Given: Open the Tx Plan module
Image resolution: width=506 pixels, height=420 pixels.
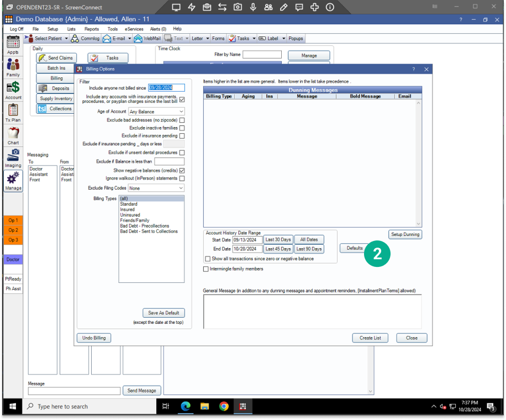Looking at the screenshot, I should click(x=13, y=113).
